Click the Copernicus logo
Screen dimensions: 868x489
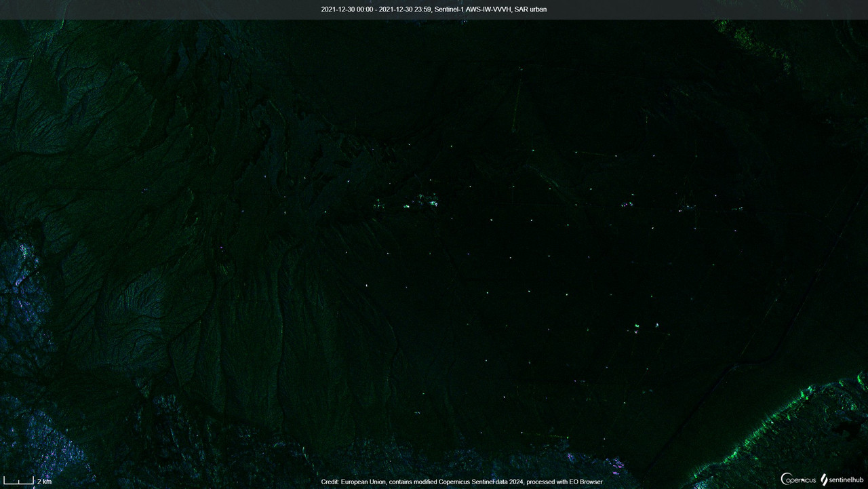[x=798, y=480]
